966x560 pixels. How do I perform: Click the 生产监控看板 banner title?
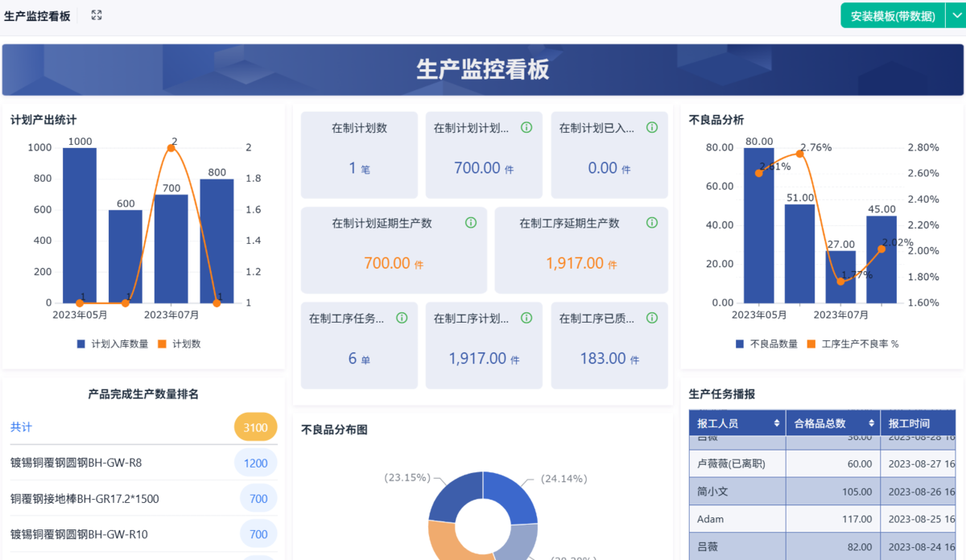[483, 69]
